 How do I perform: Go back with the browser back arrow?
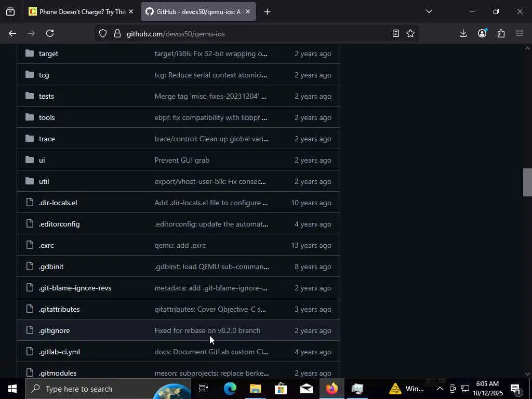(12, 33)
